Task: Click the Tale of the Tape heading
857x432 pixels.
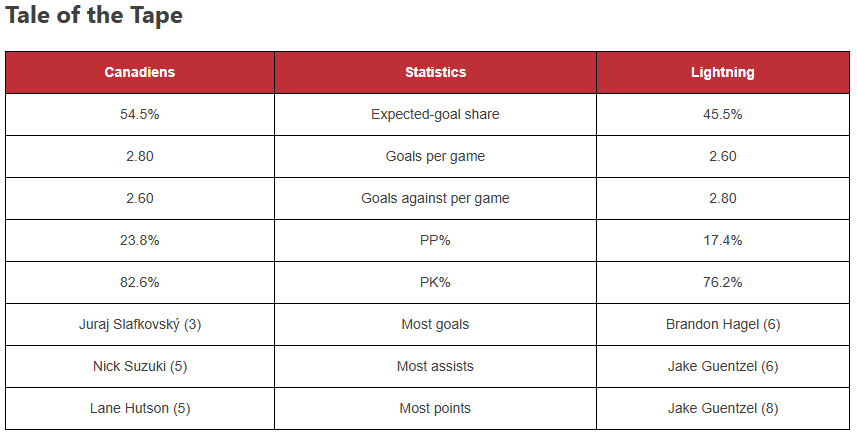Action: (94, 15)
